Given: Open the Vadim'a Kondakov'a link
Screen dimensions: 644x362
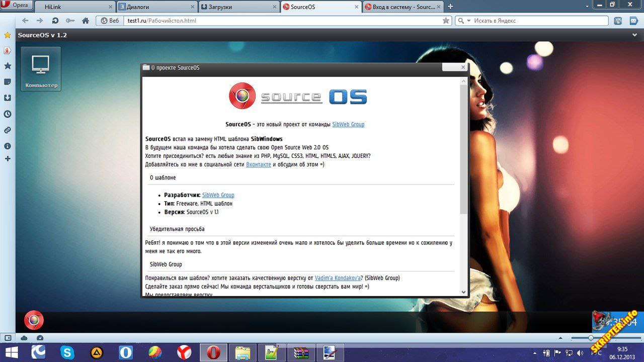Looking at the screenshot, I should coord(338,278).
